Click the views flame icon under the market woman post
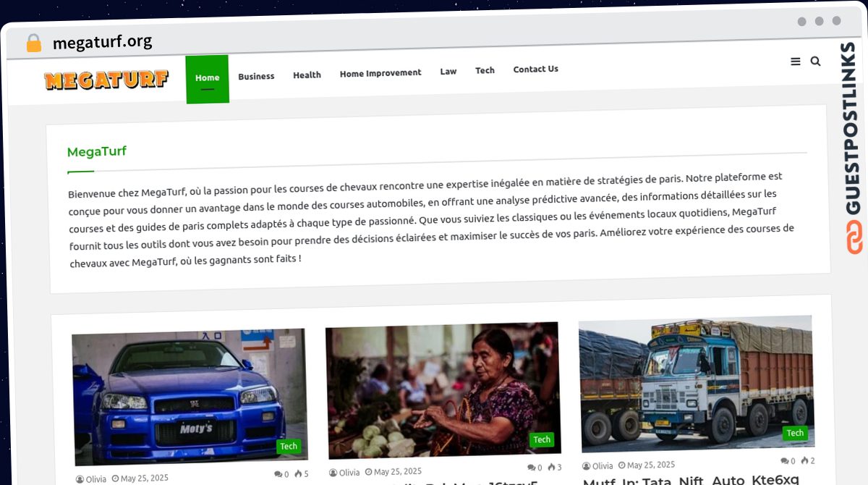 coord(550,468)
